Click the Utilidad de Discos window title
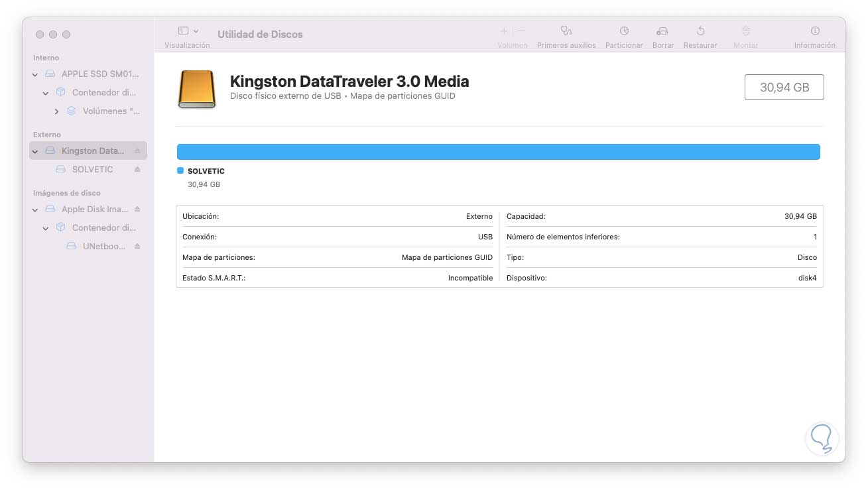The width and height of the screenshot is (868, 490). pyautogui.click(x=260, y=34)
